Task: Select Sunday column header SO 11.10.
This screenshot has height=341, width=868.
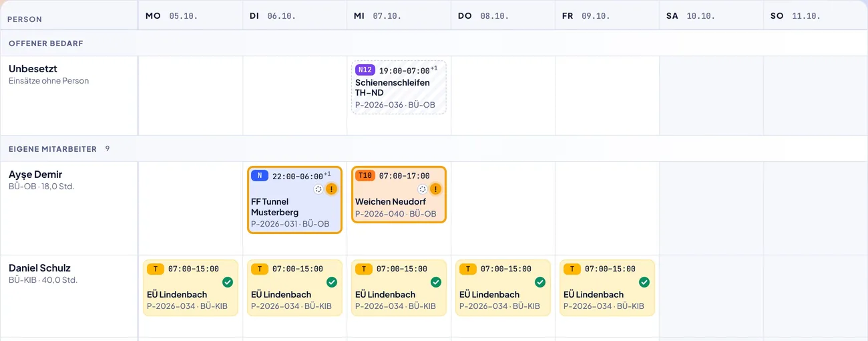Action: (815, 15)
